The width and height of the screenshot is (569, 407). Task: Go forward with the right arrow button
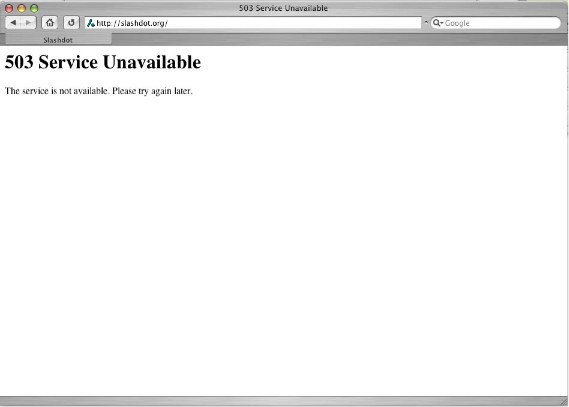28,23
